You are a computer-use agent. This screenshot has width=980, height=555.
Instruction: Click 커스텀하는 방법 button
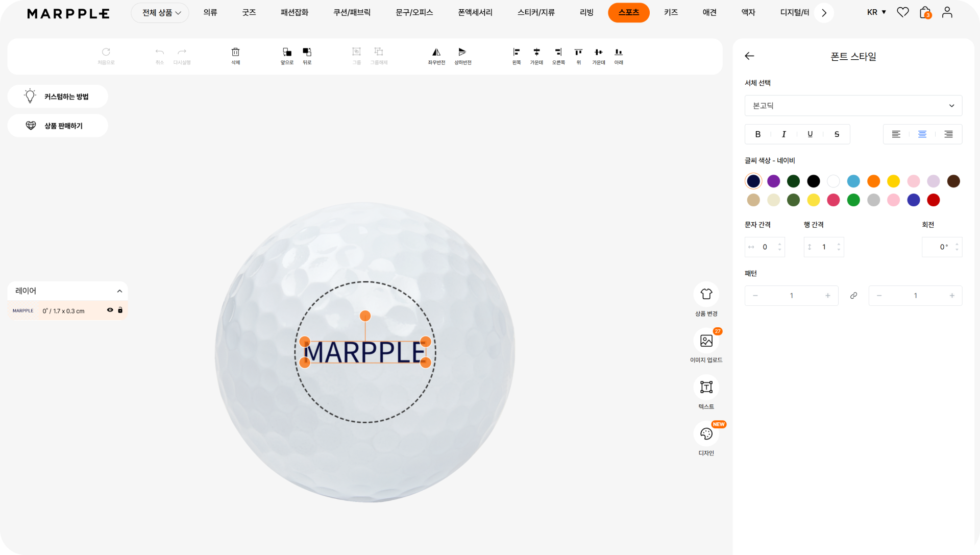tap(58, 96)
